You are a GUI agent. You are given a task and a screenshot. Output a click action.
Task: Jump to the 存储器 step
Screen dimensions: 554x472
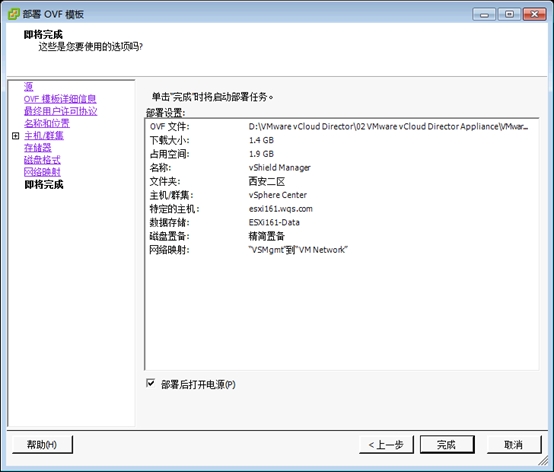(38, 148)
